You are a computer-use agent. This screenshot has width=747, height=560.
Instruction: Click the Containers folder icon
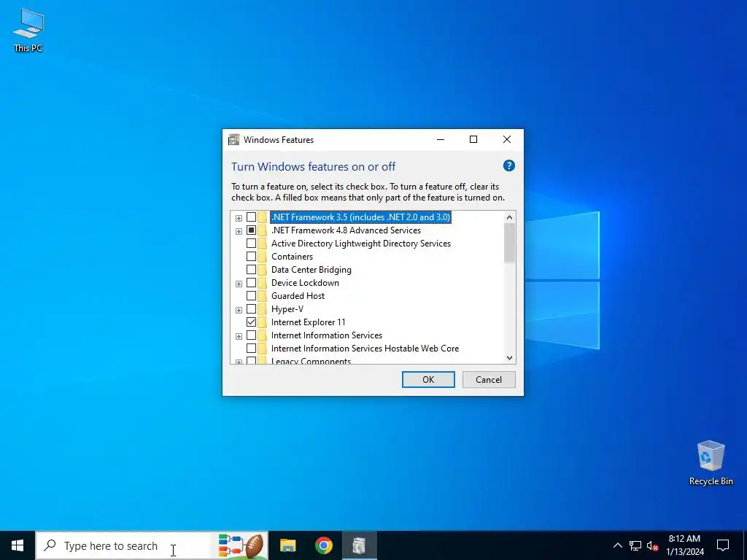coord(263,257)
